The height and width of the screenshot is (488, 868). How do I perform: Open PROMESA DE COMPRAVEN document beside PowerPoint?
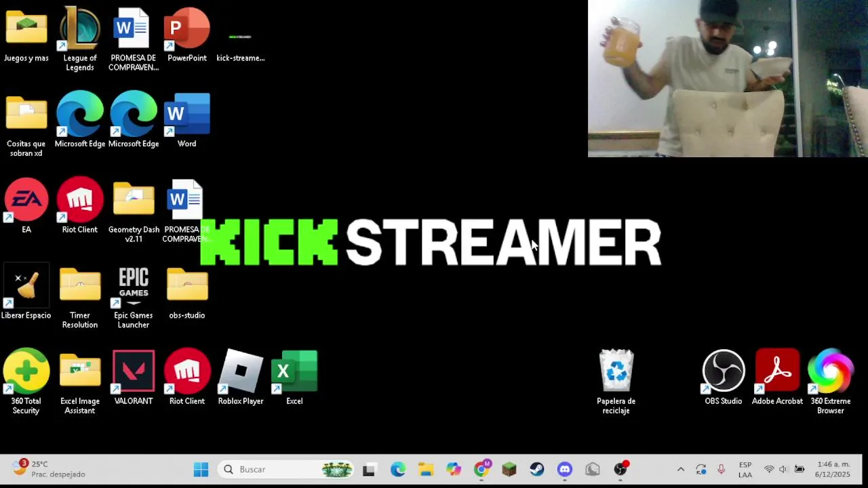(x=134, y=39)
